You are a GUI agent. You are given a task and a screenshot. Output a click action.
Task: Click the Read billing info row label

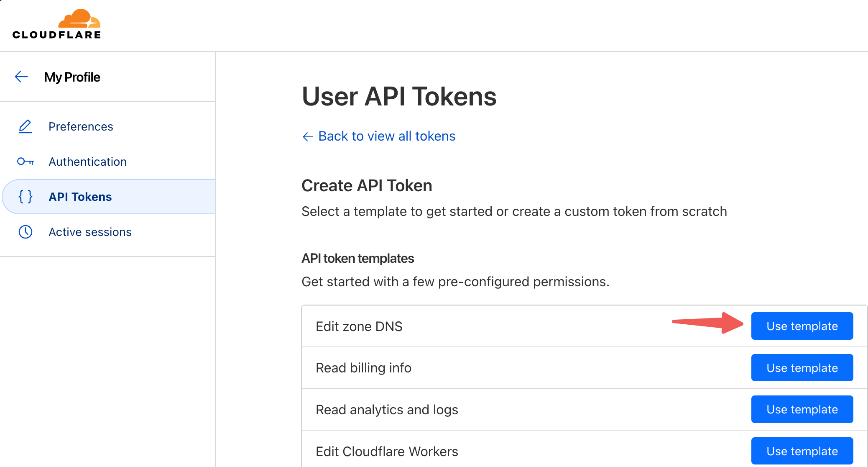click(363, 368)
